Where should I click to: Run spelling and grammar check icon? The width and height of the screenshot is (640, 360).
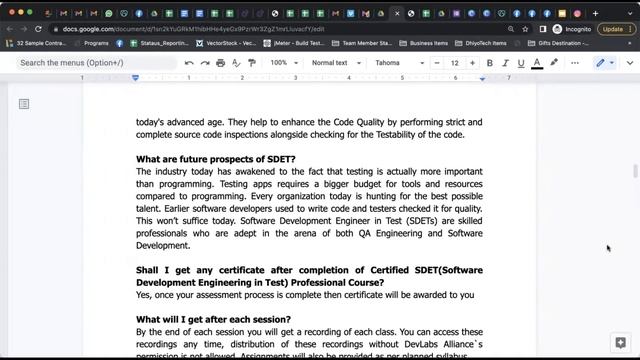pos(236,63)
